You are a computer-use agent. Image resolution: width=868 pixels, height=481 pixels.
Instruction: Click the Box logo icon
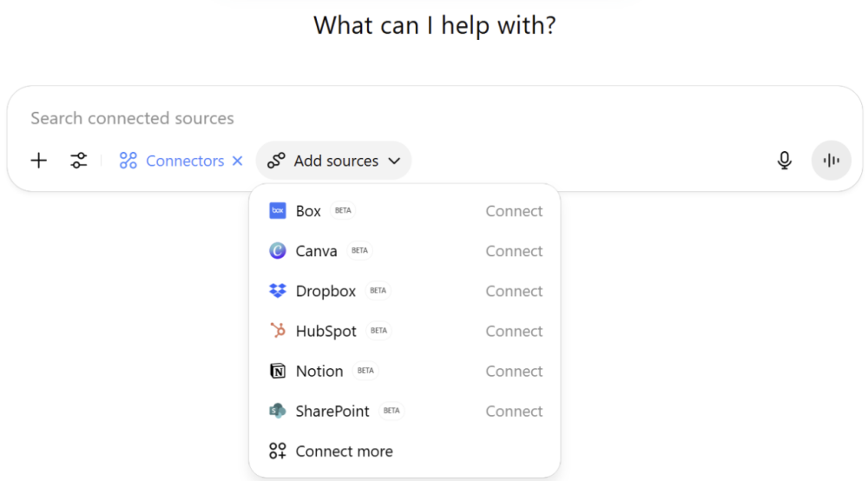(278, 211)
